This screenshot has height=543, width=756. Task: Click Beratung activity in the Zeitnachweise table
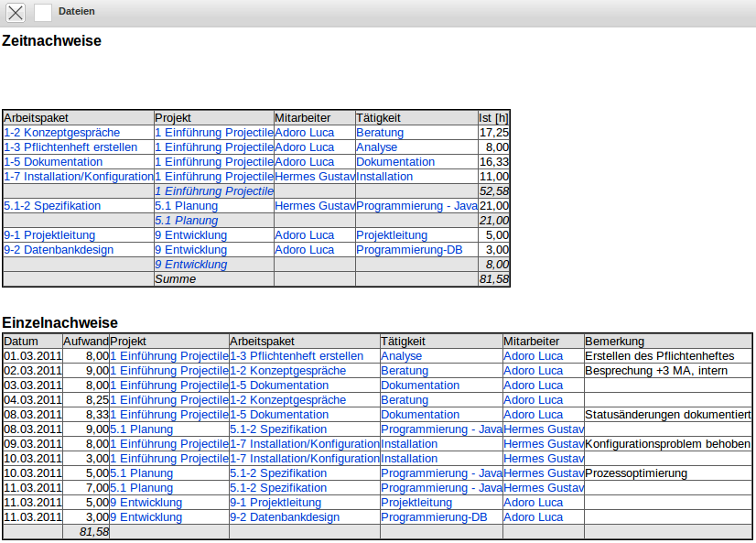point(380,133)
